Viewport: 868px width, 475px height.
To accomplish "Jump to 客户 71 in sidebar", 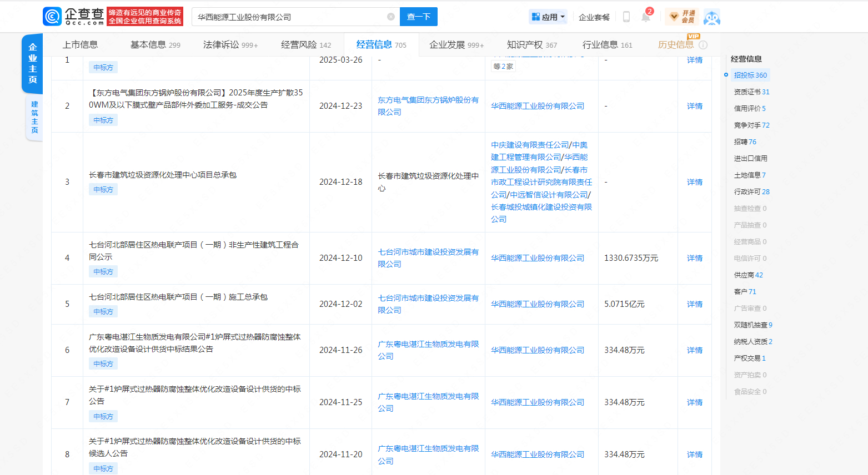I will click(745, 292).
